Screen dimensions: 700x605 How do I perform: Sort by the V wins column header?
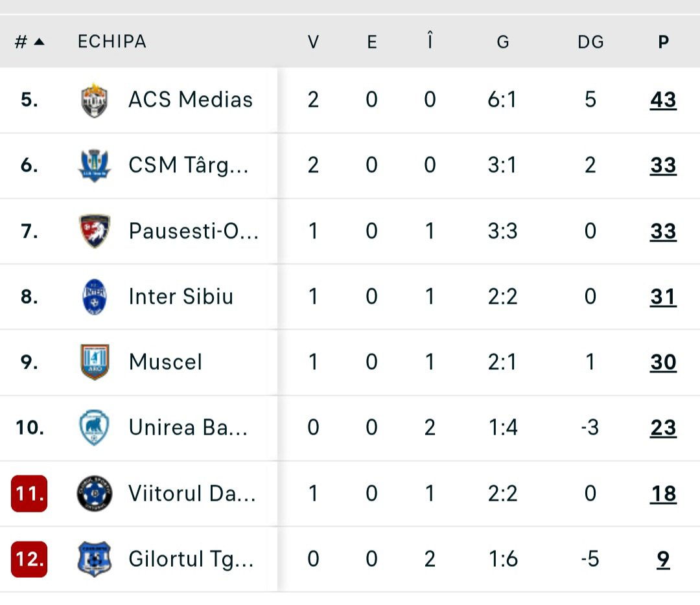tap(313, 42)
